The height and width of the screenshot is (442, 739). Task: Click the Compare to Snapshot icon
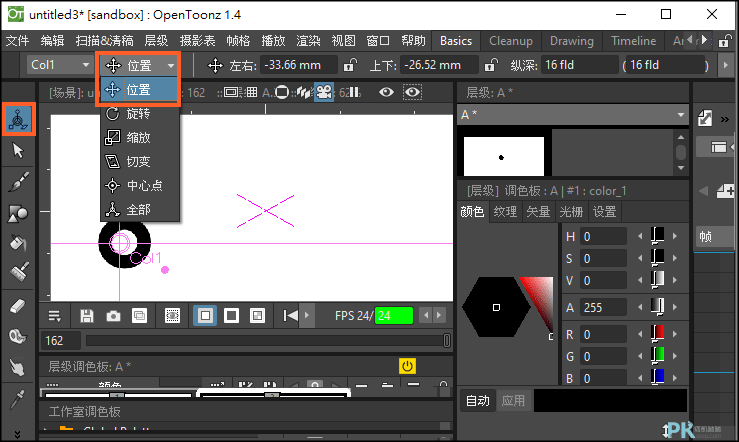[140, 316]
